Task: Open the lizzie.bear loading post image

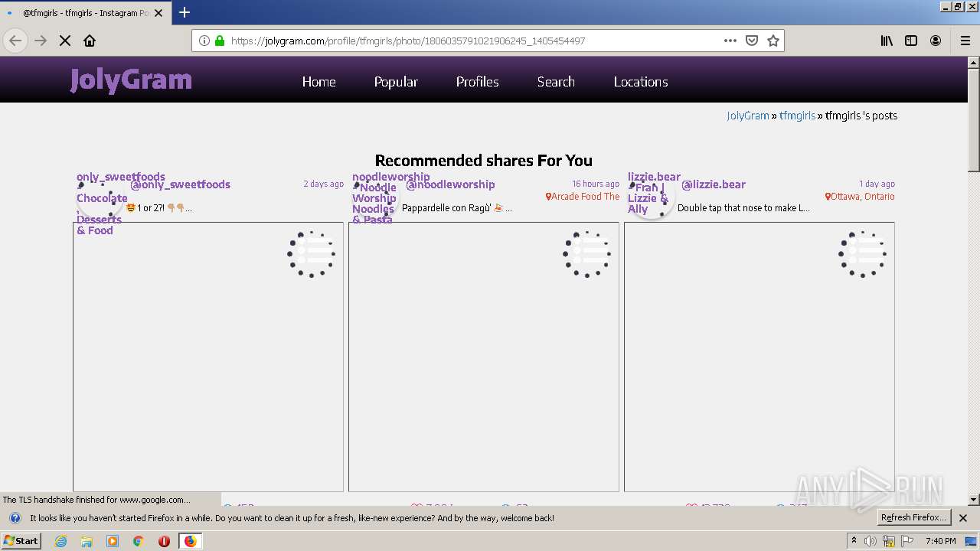Action: 759,357
